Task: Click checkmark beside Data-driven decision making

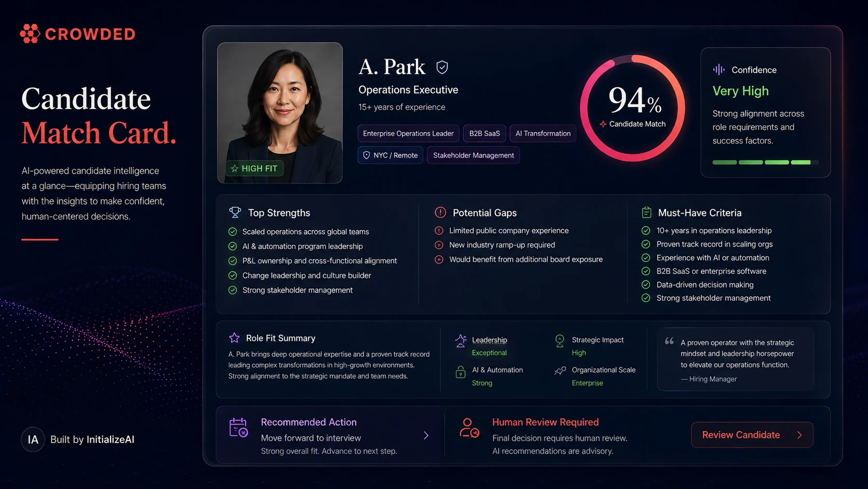Action: (x=646, y=285)
